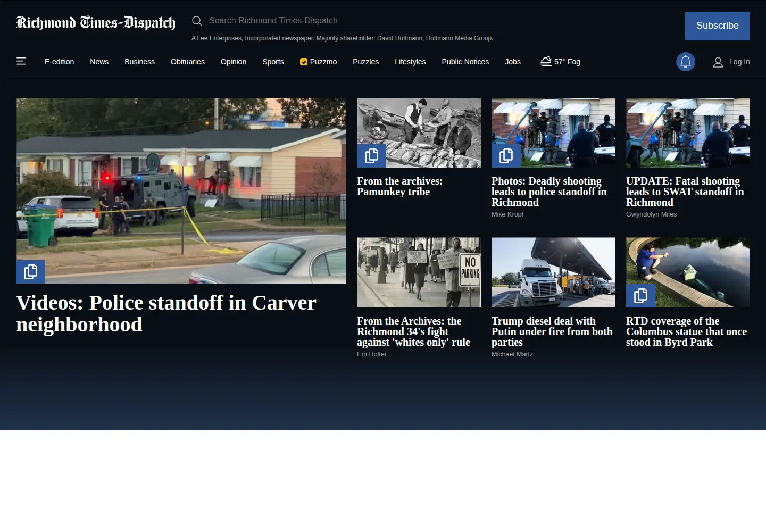Open gallery icon on Columbus statue photo

(x=640, y=295)
